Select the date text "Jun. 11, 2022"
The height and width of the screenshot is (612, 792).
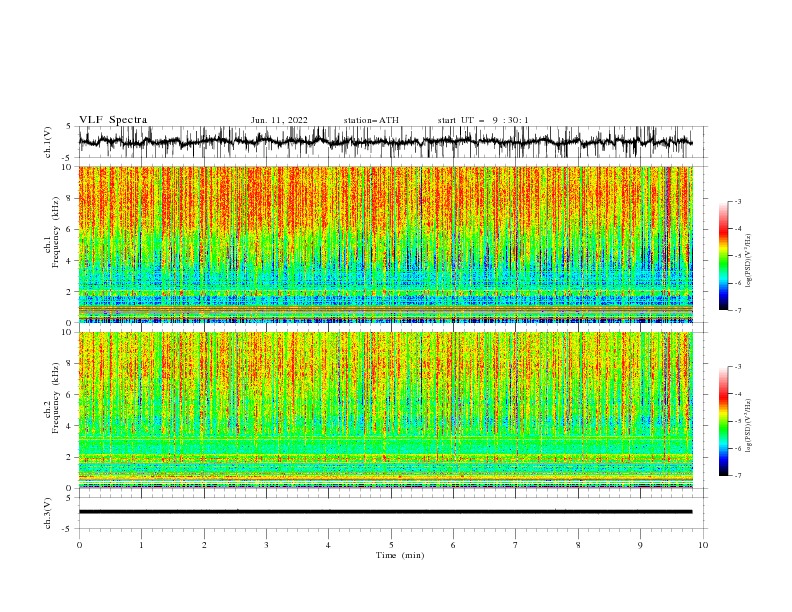point(279,120)
